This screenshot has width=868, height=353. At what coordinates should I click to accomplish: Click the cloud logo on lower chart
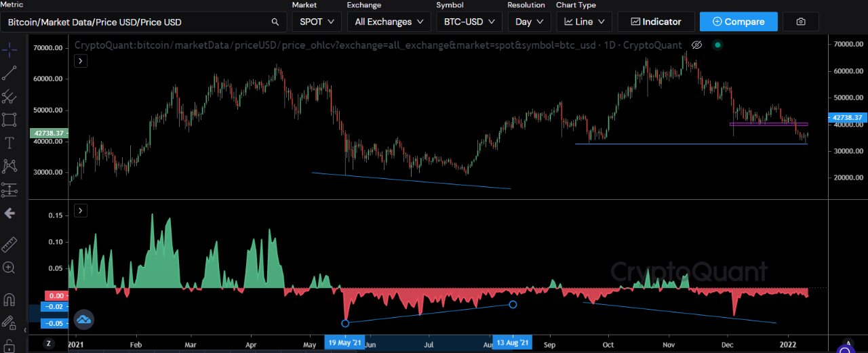click(83, 318)
